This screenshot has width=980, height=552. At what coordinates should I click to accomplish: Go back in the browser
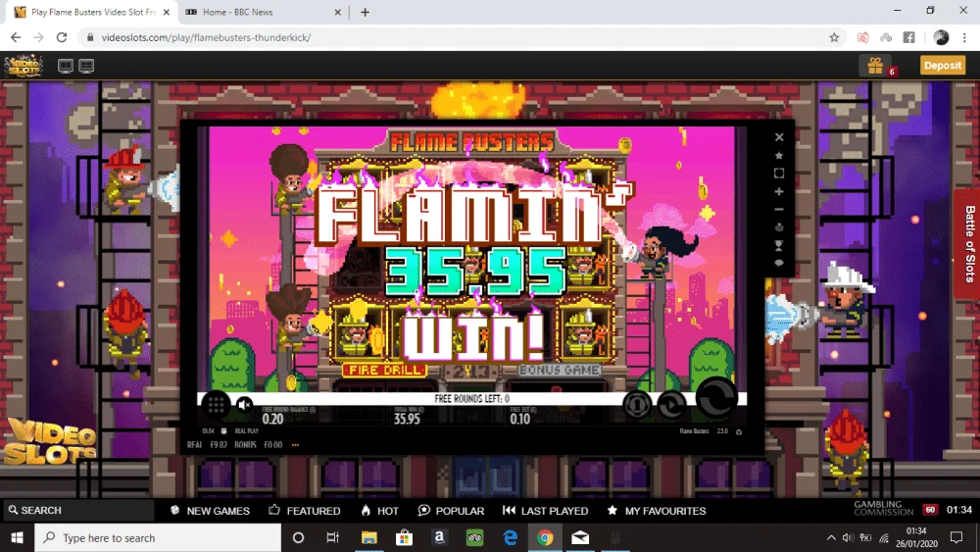pos(16,37)
